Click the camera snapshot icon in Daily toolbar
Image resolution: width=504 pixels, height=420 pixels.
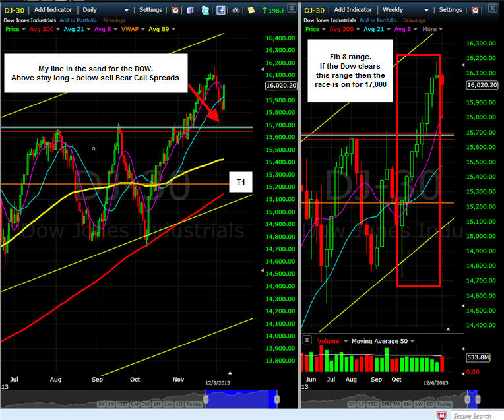[x=236, y=10]
